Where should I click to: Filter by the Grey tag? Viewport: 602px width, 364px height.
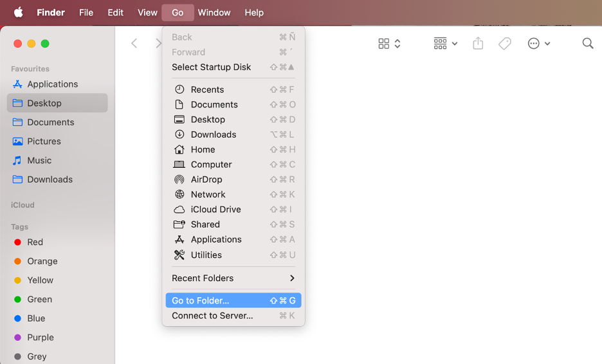(x=57, y=356)
